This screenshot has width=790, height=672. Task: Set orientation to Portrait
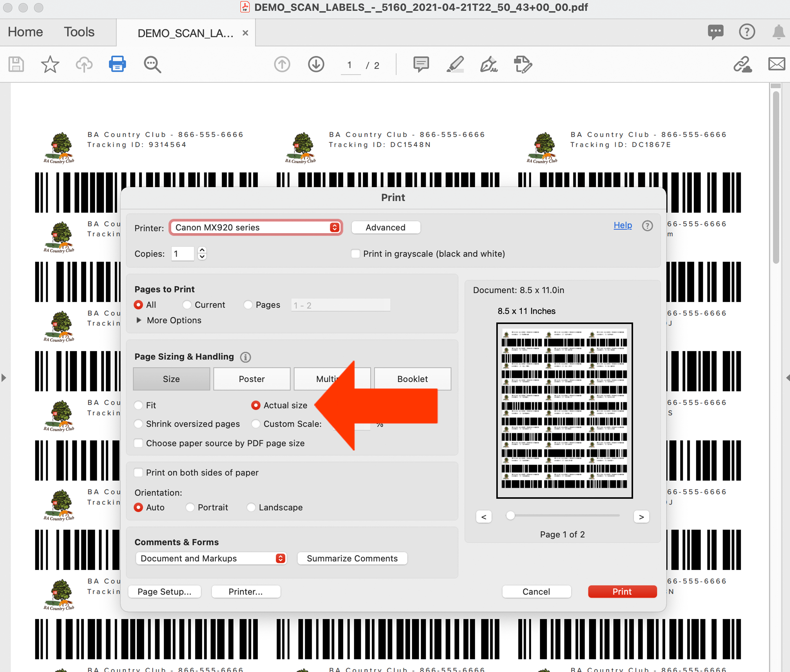click(190, 507)
